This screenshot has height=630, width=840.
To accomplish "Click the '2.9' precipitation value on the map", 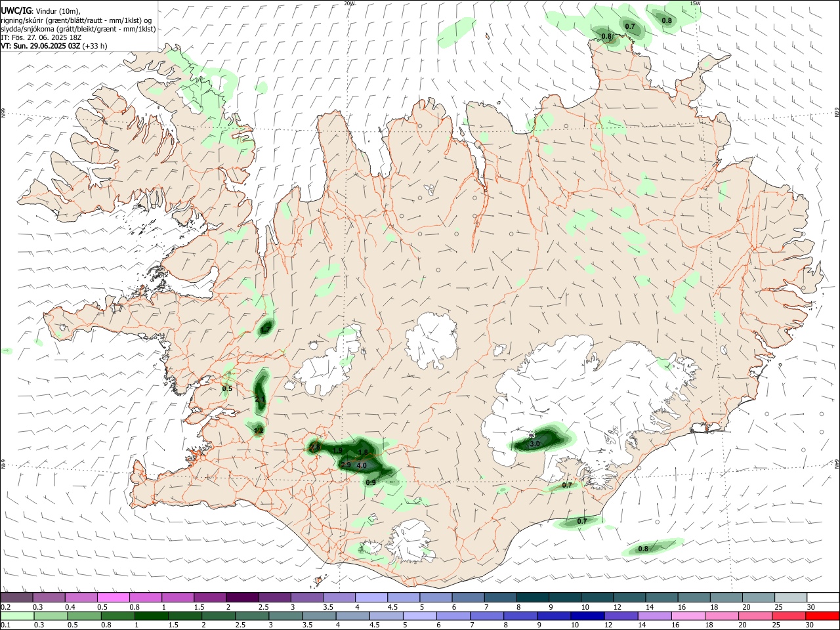I will click(346, 465).
